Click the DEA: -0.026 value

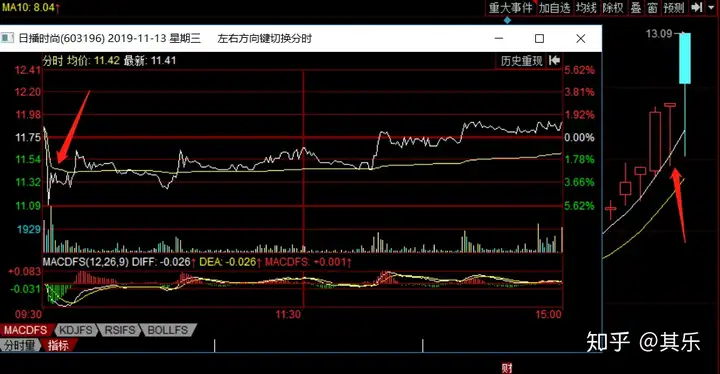tap(228, 262)
